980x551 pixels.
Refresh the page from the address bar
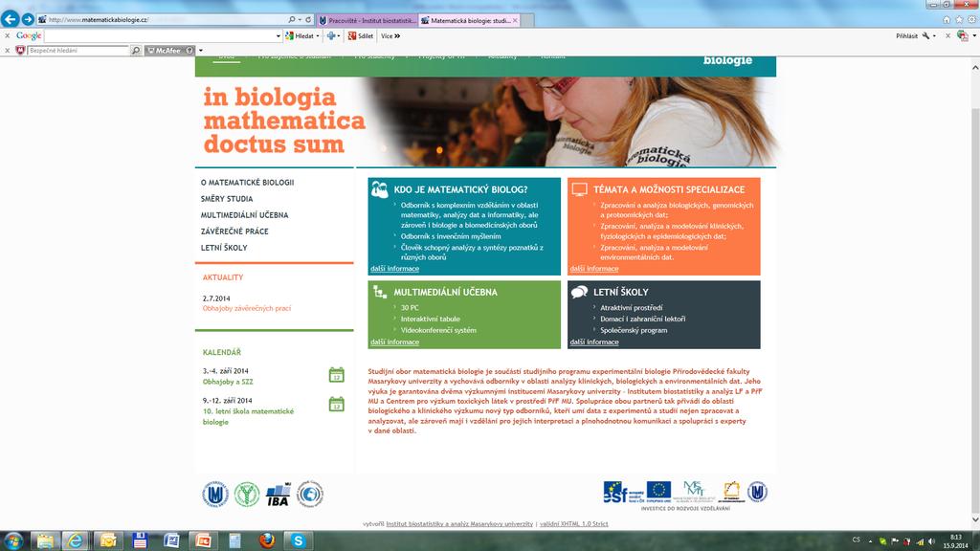click(308, 20)
